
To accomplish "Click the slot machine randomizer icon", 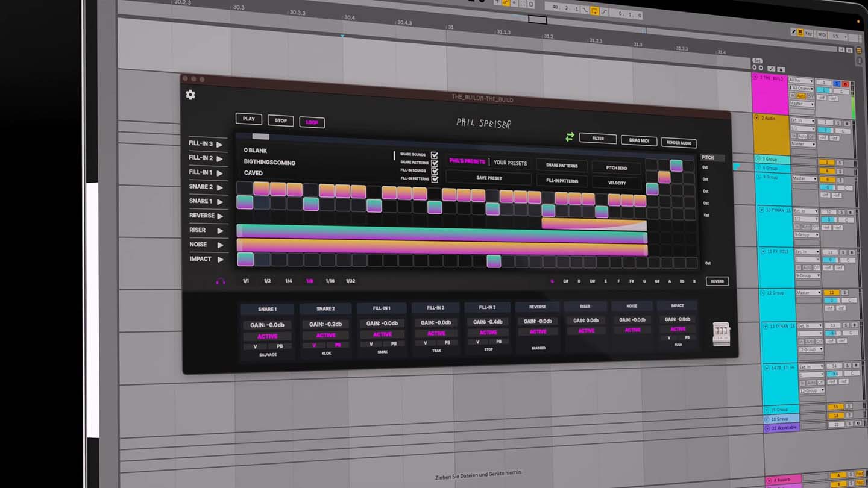I will (x=722, y=333).
